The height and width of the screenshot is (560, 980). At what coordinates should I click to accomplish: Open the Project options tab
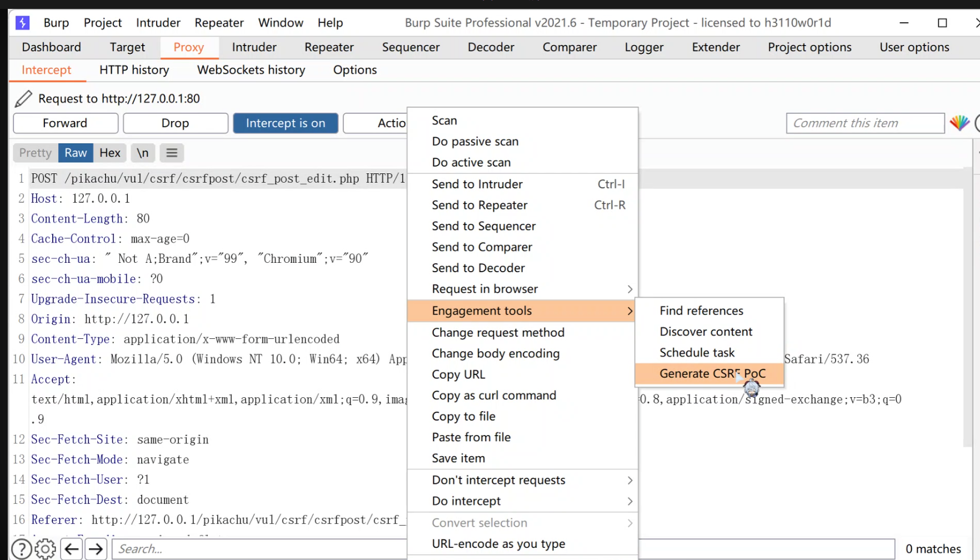click(x=809, y=47)
